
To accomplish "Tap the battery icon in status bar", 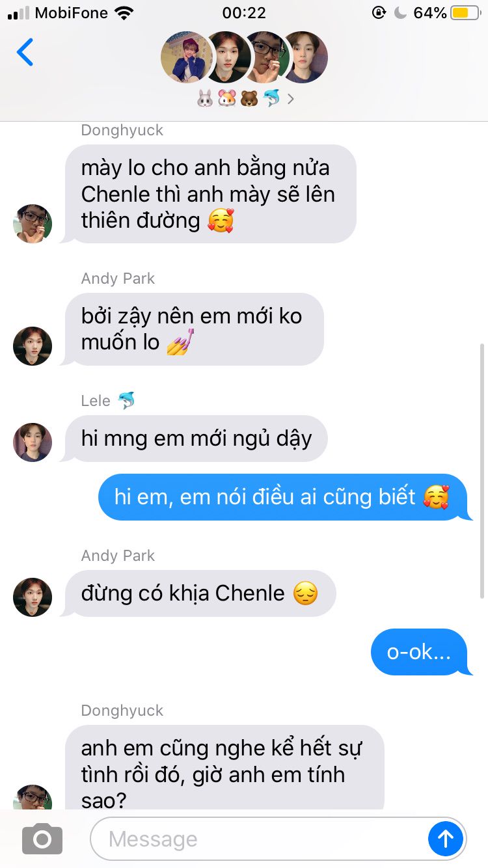I will coord(465,12).
